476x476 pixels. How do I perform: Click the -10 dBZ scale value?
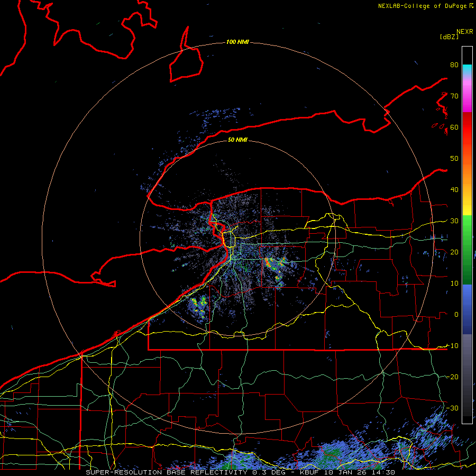coord(452,346)
